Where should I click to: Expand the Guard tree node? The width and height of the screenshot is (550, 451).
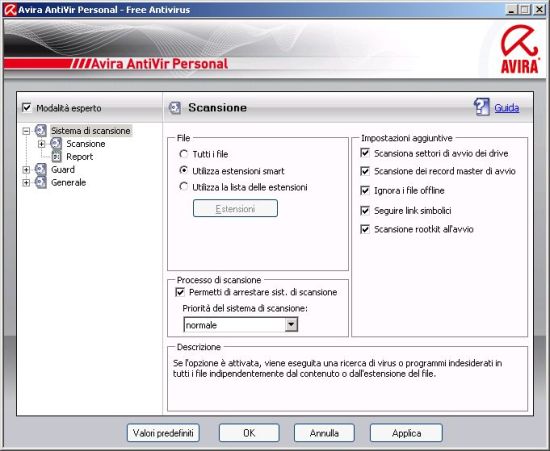(26, 170)
